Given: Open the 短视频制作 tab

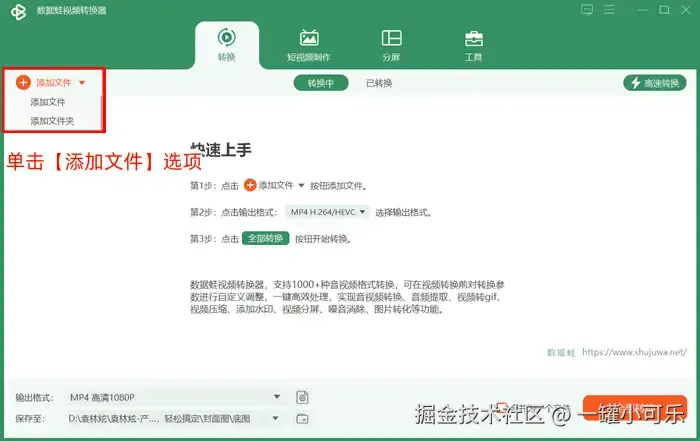Looking at the screenshot, I should click(x=309, y=45).
